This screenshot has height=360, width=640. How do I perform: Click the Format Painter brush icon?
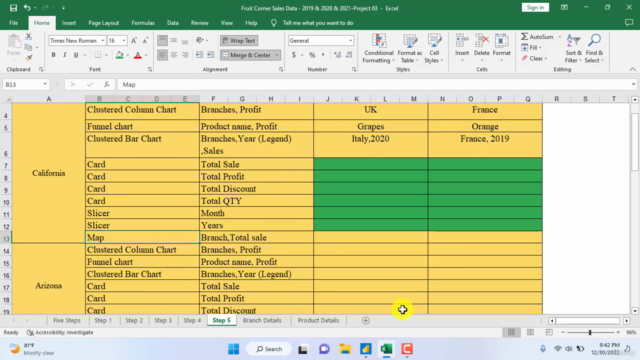[x=29, y=58]
